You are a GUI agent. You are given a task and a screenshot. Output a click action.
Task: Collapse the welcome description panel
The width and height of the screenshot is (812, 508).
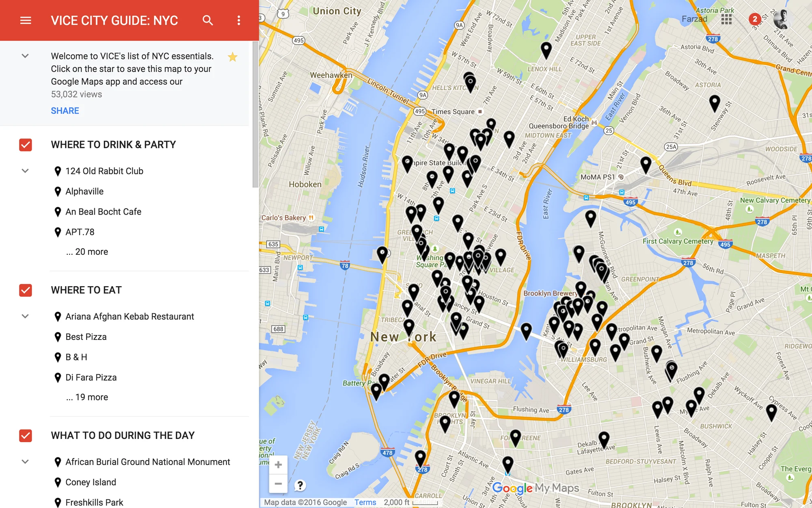pos(25,56)
